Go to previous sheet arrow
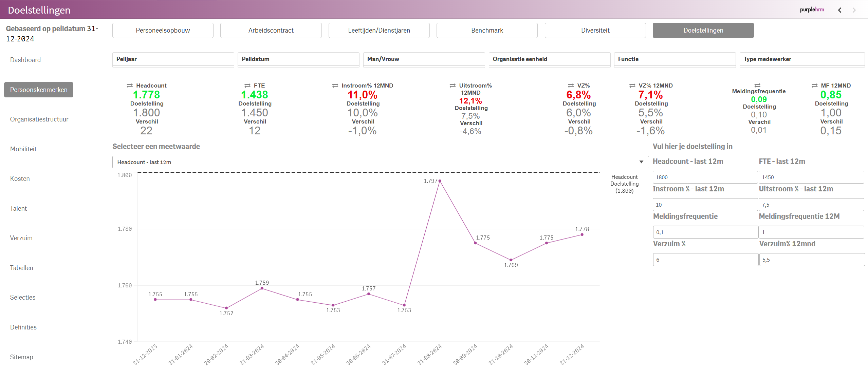This screenshot has width=868, height=379. coord(839,10)
